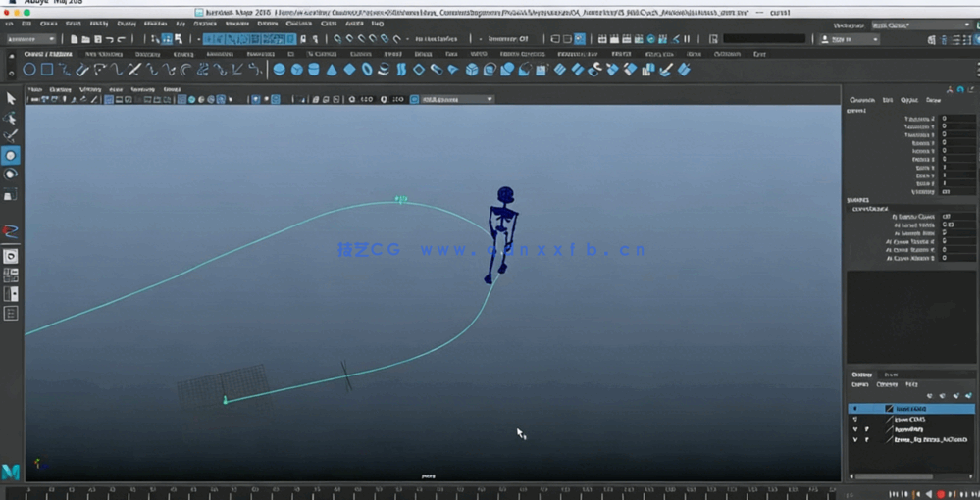Click the highlighted circle tool in the toolbox
This screenshot has width=980, height=500.
click(x=11, y=156)
